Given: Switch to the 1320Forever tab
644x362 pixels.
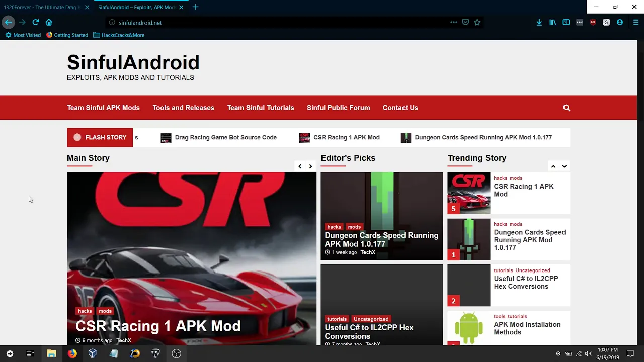Looking at the screenshot, I should pyautogui.click(x=42, y=7).
